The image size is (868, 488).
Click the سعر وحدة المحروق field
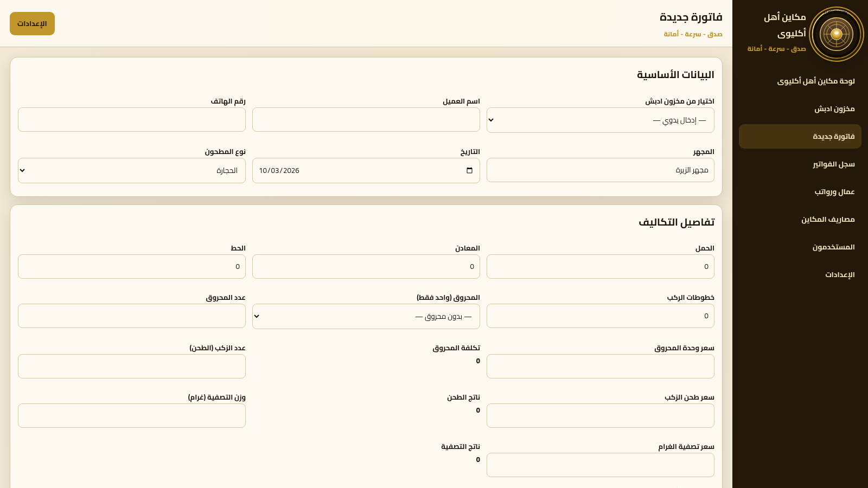pos(601,366)
